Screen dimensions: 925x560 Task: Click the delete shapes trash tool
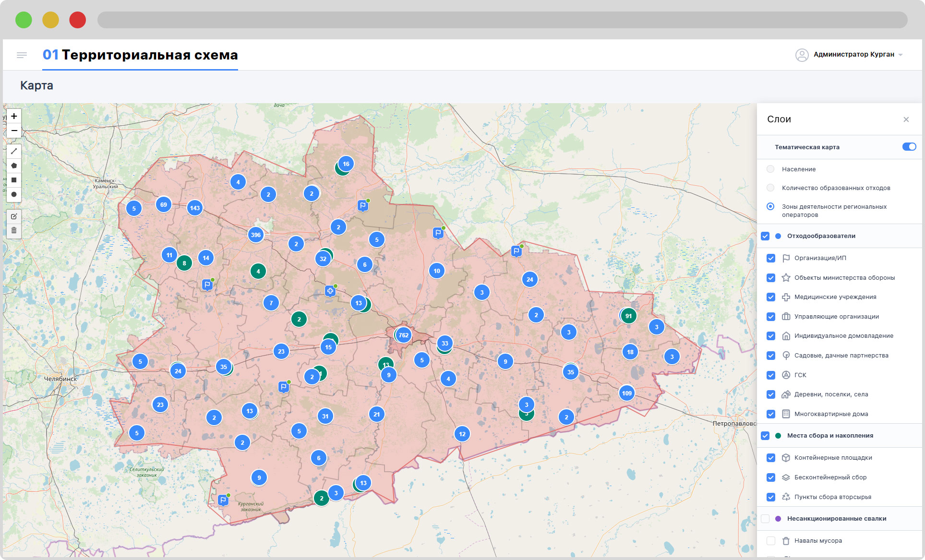14,230
